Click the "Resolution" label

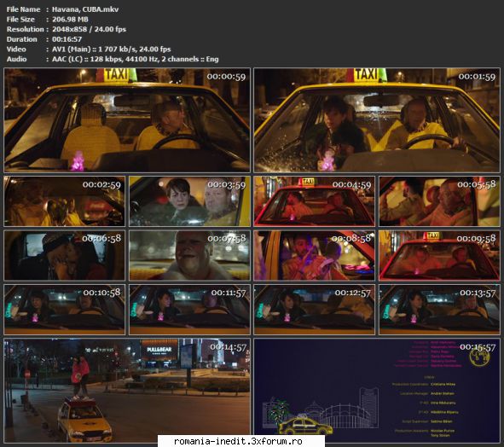pos(25,29)
